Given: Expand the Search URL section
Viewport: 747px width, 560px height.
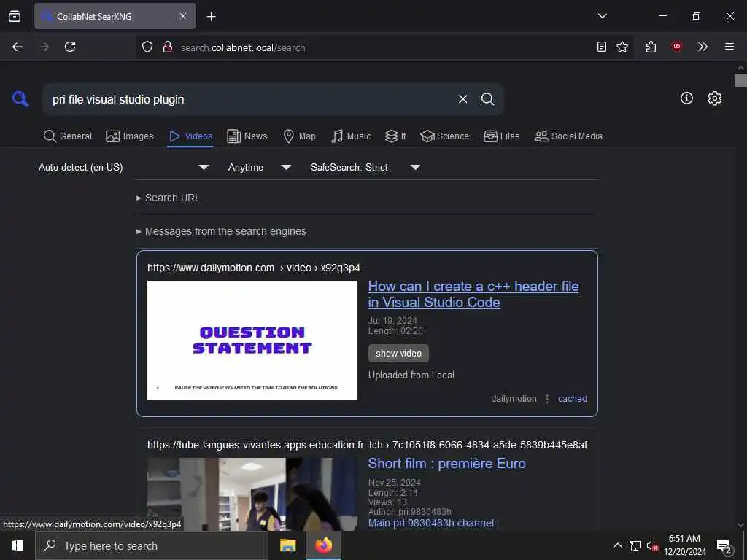Looking at the screenshot, I should [169, 198].
